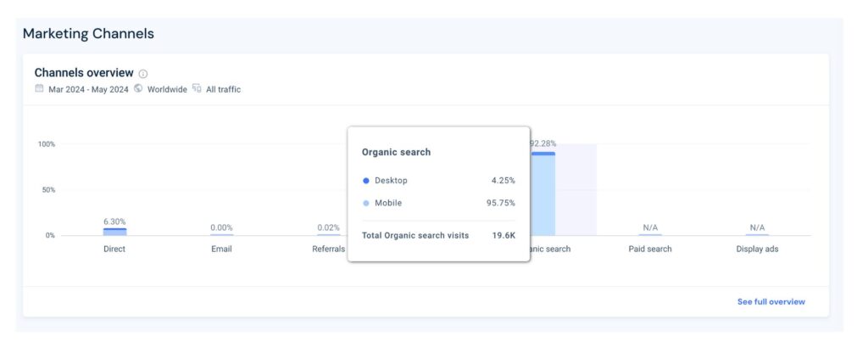The width and height of the screenshot is (868, 353).
Task: Click the calendar icon before the date range
Action: pyautogui.click(x=39, y=88)
